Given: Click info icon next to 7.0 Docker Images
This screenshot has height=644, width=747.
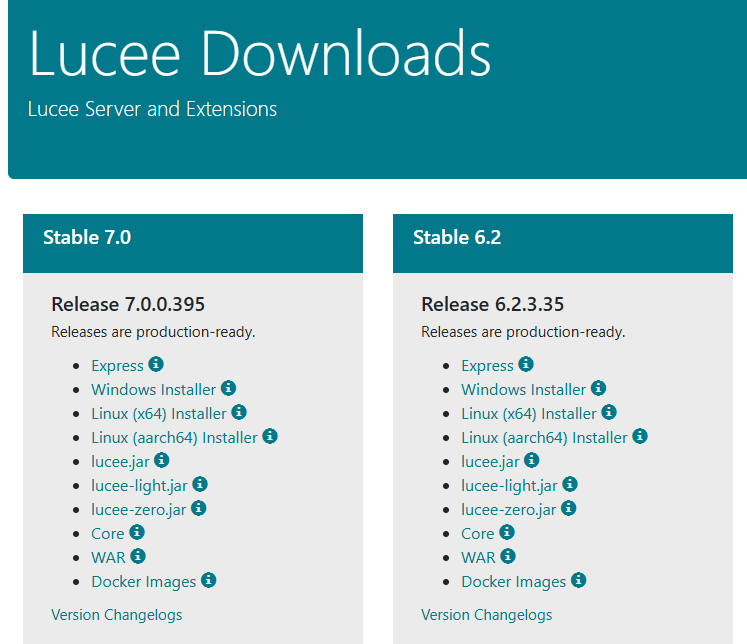Looking at the screenshot, I should point(209,580).
